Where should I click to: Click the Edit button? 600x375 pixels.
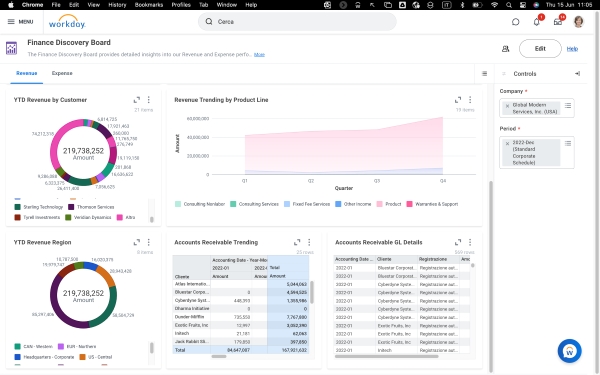click(540, 49)
